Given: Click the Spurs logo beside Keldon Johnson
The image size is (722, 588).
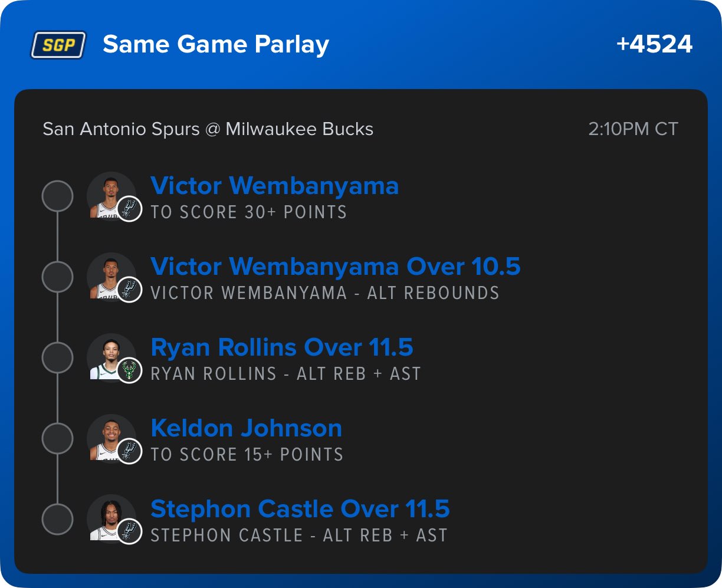Looking at the screenshot, I should point(129,451).
